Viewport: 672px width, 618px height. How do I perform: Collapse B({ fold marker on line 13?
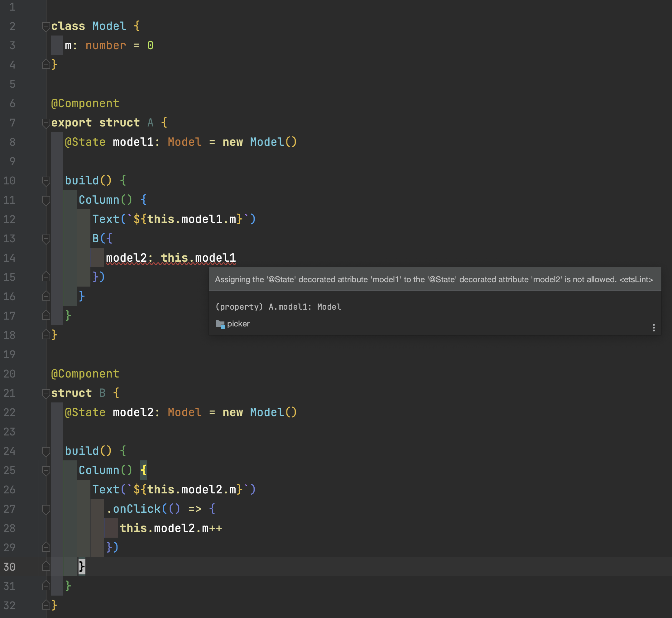point(46,239)
